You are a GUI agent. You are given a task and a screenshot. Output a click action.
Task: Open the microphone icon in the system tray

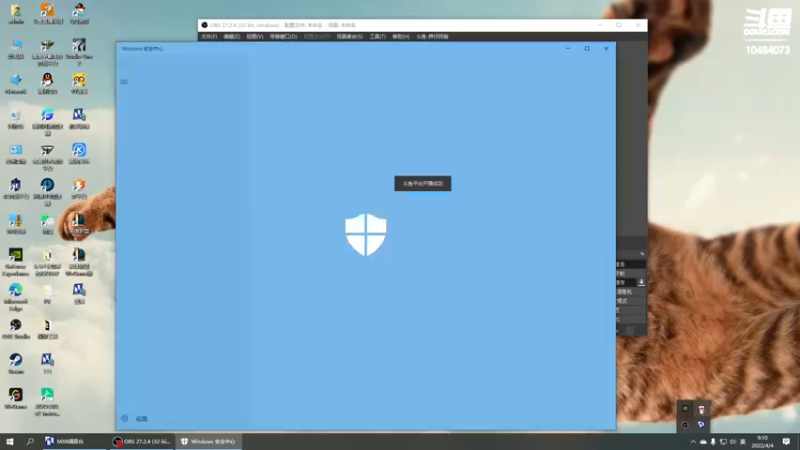713,441
